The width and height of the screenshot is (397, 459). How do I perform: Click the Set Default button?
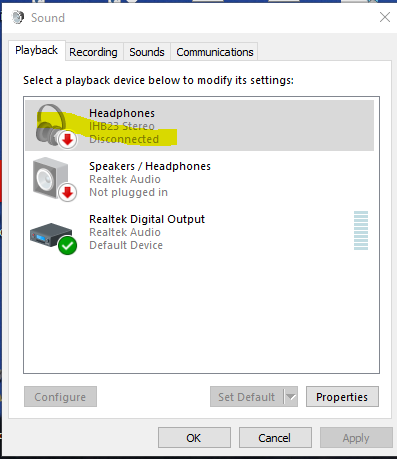click(247, 397)
